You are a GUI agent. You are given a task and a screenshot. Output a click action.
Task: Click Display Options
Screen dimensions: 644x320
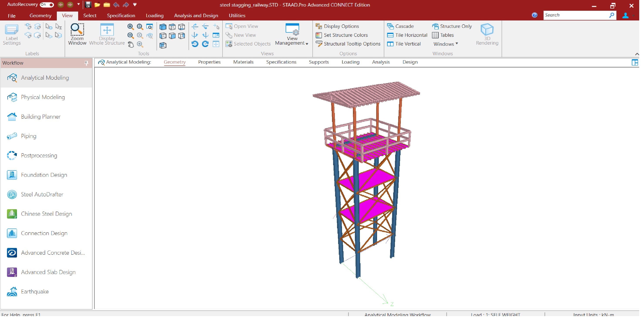point(337,26)
